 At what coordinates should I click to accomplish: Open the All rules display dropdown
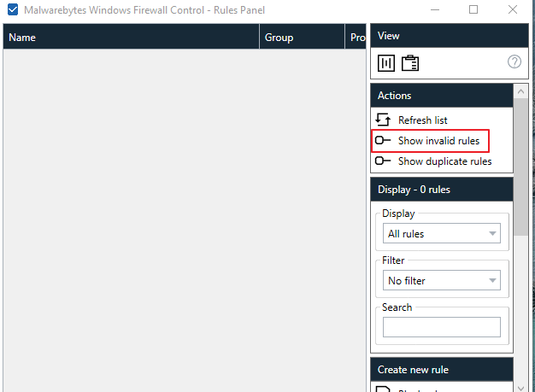(x=442, y=233)
